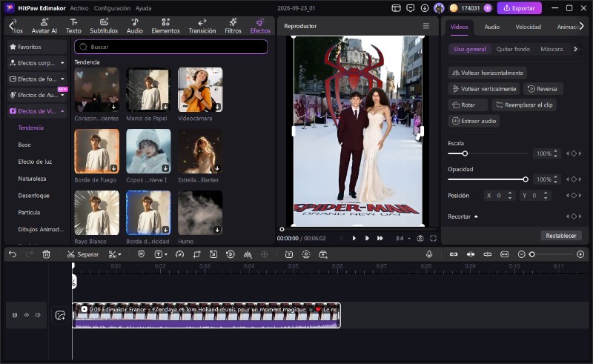This screenshot has width=593, height=364.
Task: Open the Configuración menu
Action: 112,8
